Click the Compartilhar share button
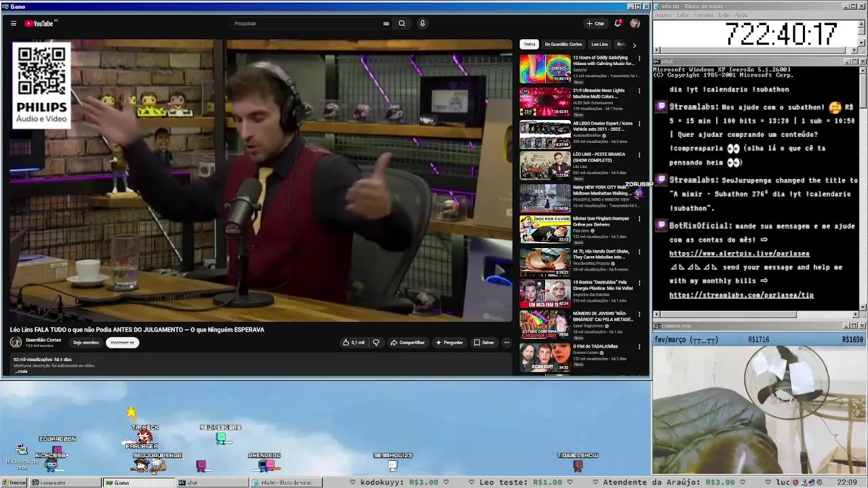The image size is (868, 488). pos(408,342)
